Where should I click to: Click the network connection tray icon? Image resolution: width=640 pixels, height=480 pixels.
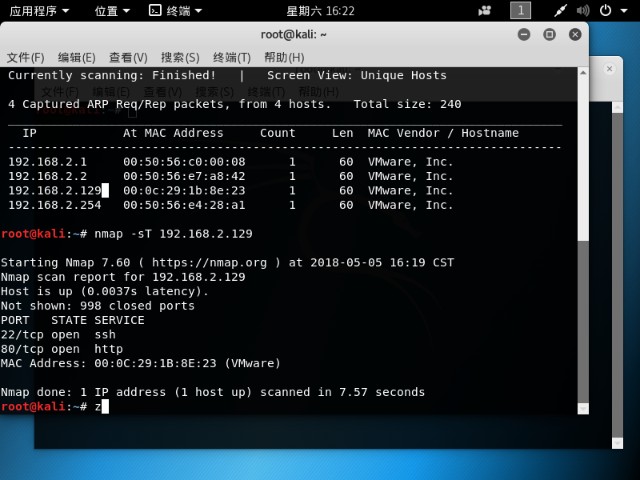[560, 11]
